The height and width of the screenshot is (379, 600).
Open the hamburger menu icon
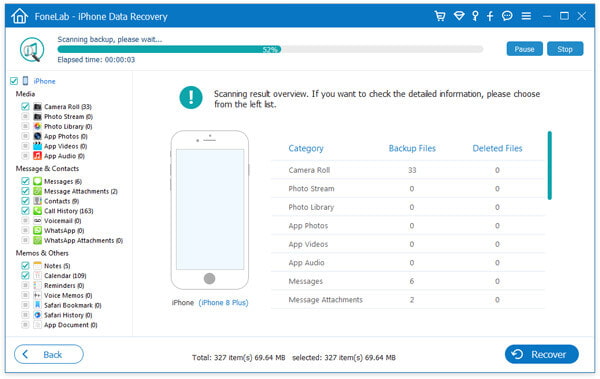pyautogui.click(x=526, y=16)
